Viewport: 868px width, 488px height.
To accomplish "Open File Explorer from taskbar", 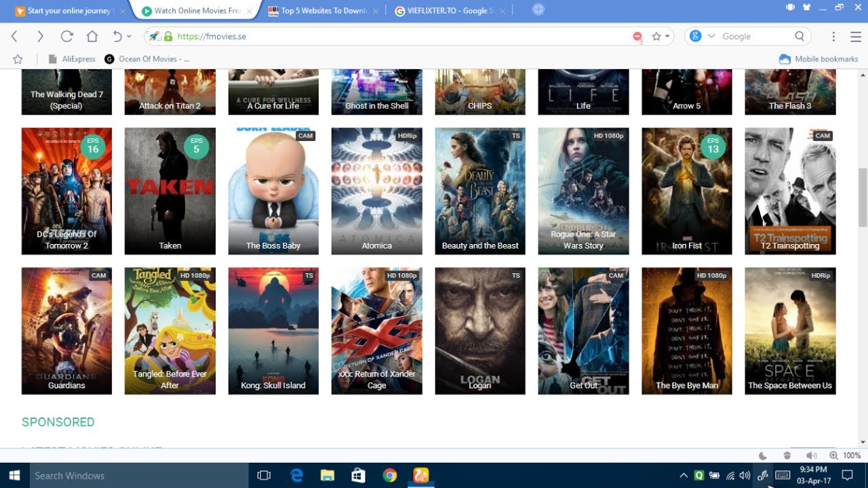I will (328, 476).
